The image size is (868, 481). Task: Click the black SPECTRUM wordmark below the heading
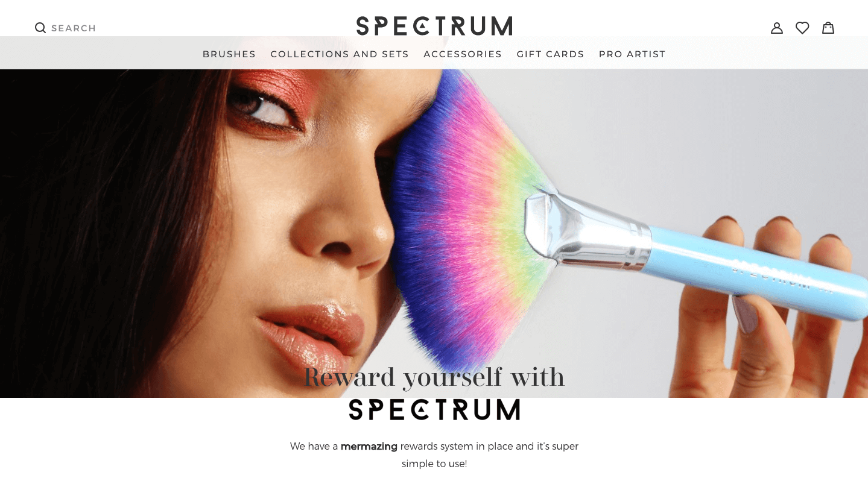[434, 410]
